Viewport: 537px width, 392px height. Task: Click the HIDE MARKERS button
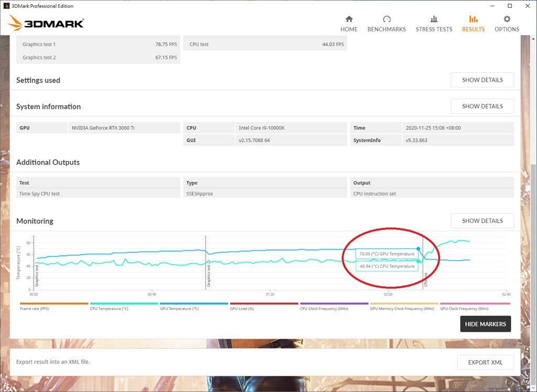tap(485, 324)
